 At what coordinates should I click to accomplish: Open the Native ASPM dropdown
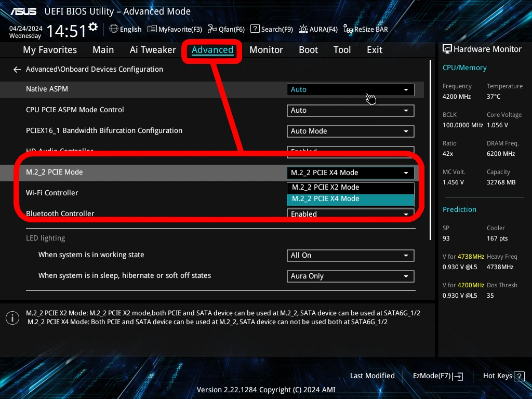pyautogui.click(x=351, y=90)
